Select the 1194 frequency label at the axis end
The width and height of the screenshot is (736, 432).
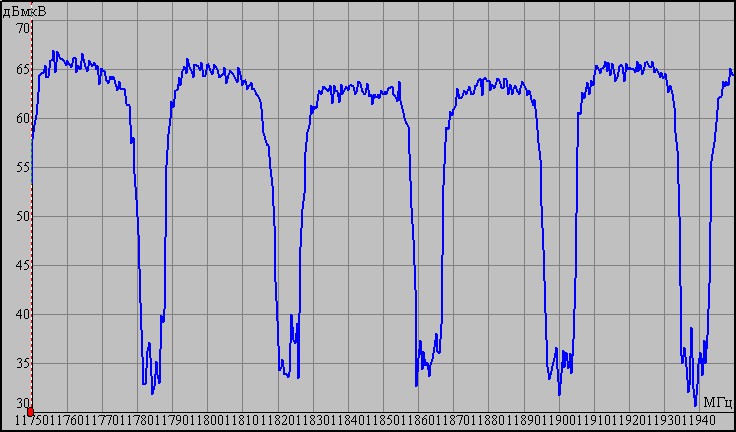click(x=691, y=422)
